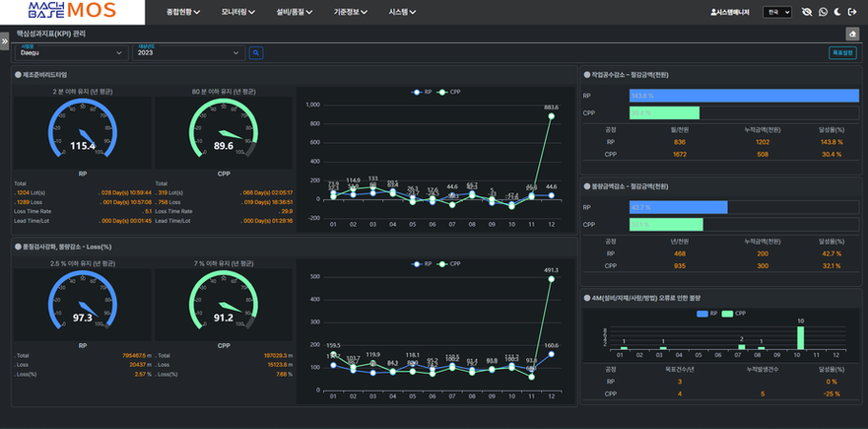Click the 066 Day(s) 02:05:17 value
Screen dimensions: 868x429
tap(268, 193)
